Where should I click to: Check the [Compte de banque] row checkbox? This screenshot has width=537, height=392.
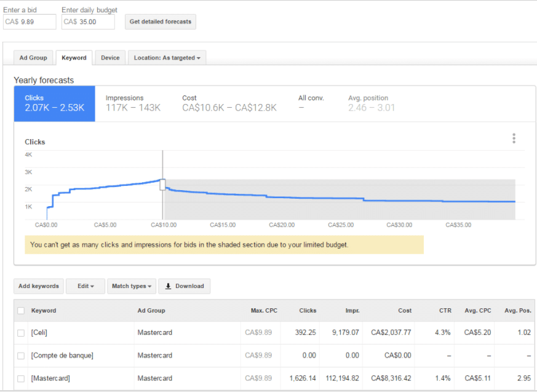(21, 356)
